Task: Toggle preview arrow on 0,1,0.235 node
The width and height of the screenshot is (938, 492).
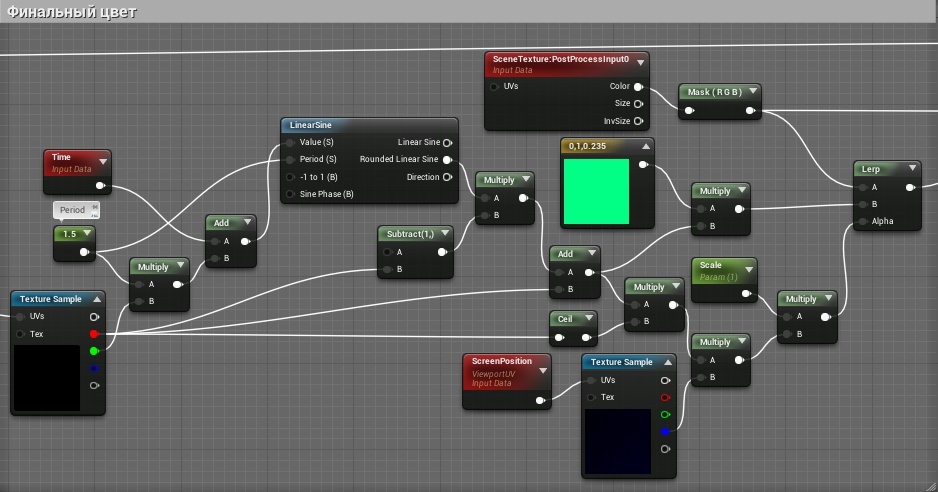Action: pyautogui.click(x=646, y=146)
